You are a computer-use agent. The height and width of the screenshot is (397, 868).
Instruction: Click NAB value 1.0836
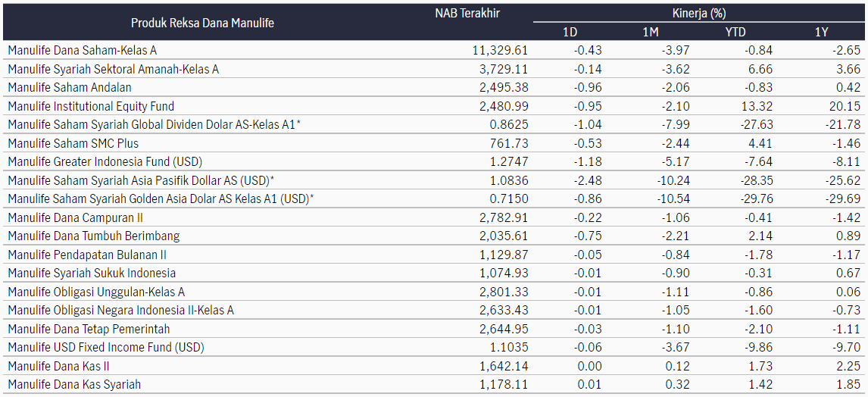[509, 180]
